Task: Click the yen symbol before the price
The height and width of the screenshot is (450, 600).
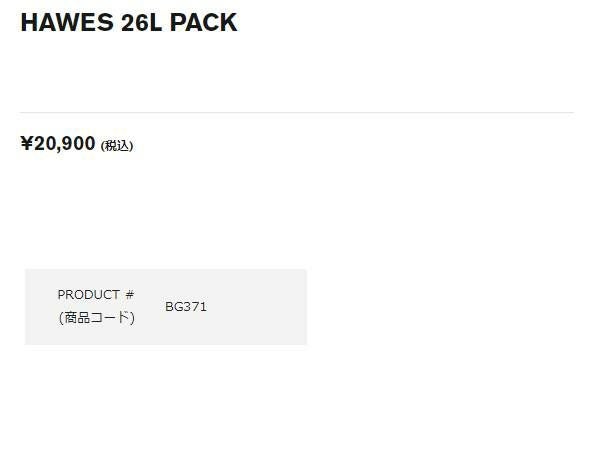Action: point(27,144)
